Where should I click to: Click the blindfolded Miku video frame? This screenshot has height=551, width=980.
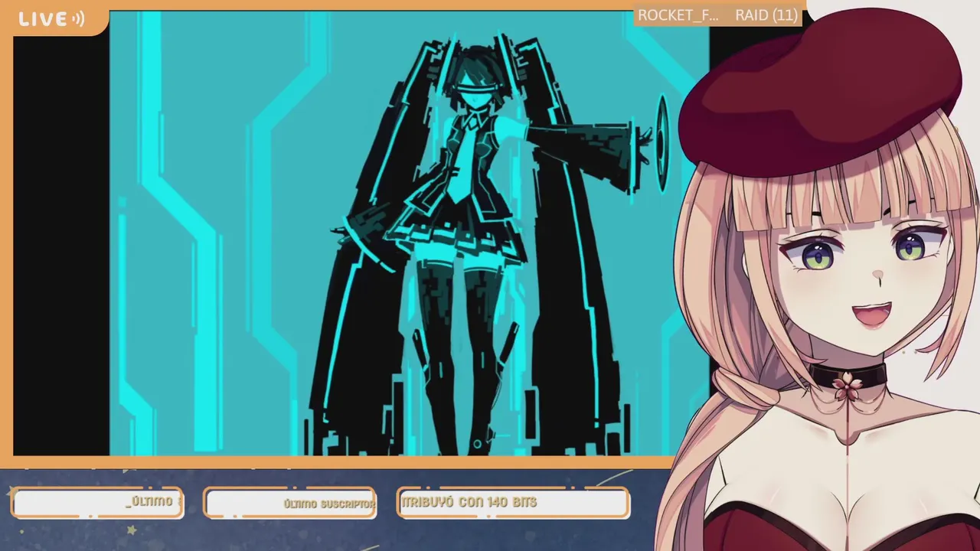[x=410, y=233]
